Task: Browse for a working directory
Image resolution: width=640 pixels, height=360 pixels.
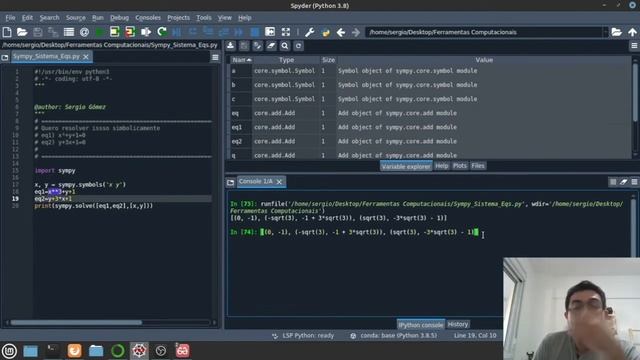Action: [x=616, y=32]
